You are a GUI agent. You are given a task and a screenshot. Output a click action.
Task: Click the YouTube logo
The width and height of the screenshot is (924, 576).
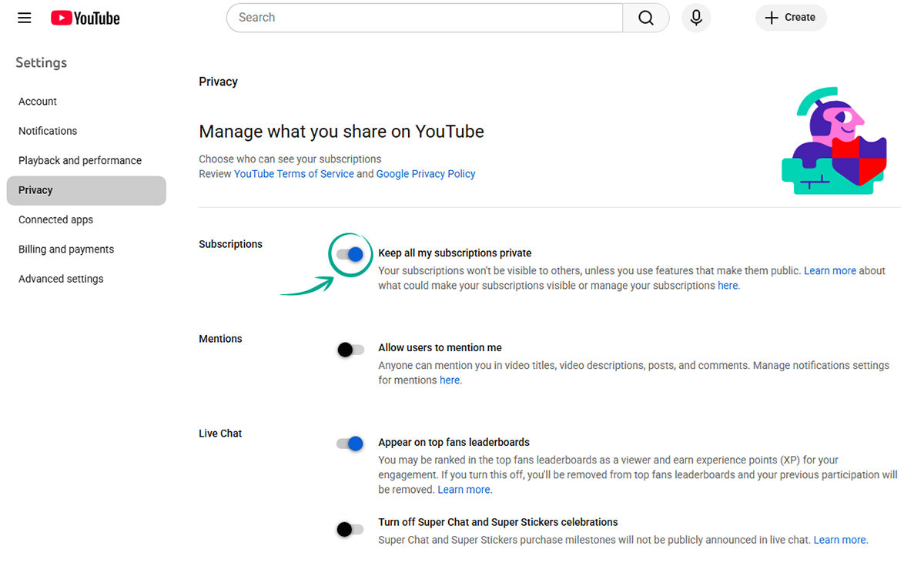(x=85, y=18)
